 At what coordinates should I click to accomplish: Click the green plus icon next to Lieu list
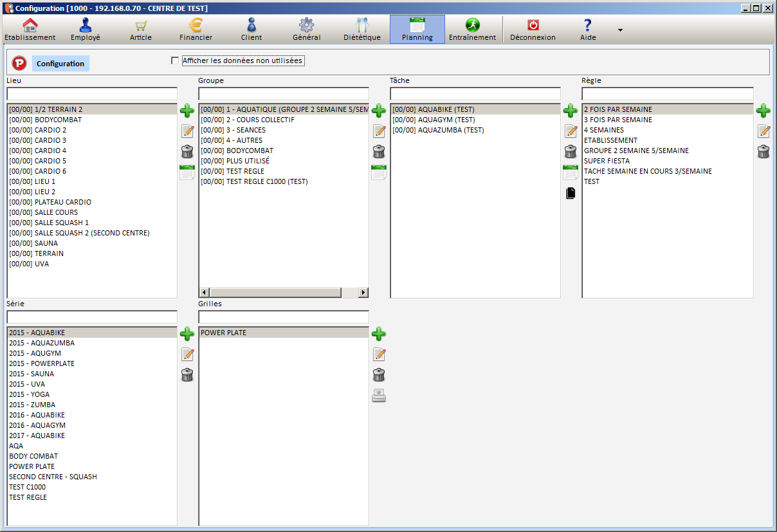(187, 111)
